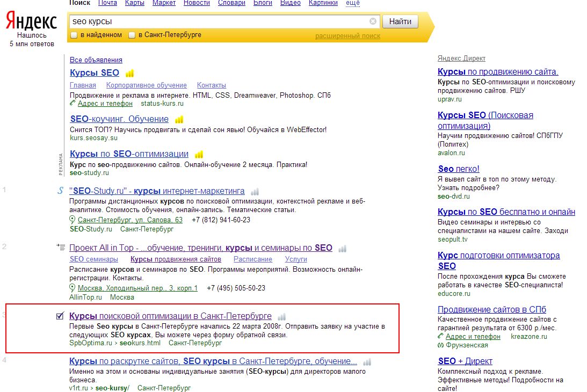Open the Карты tab
The image size is (587, 392).
pos(135,3)
